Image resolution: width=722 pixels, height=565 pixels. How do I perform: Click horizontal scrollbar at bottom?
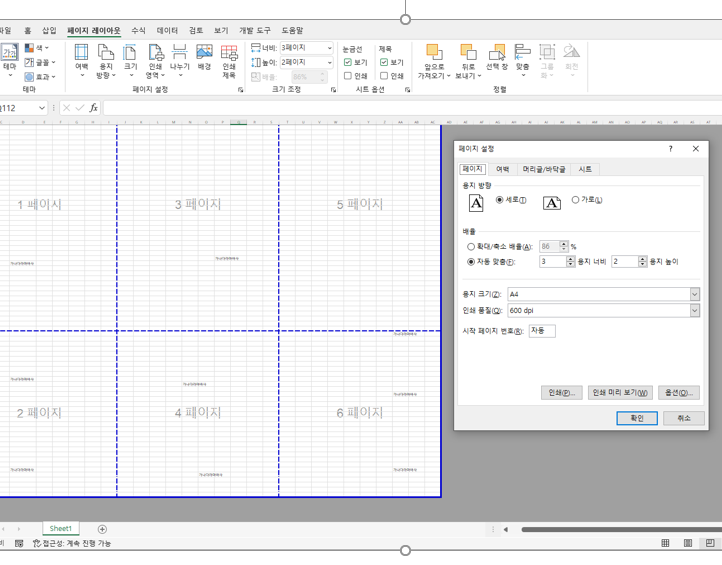click(621, 530)
